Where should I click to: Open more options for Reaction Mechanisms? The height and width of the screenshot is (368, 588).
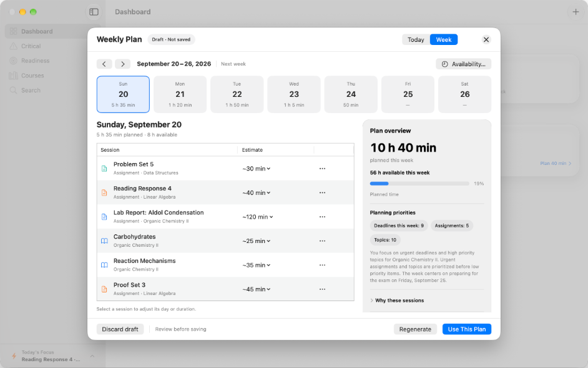click(x=322, y=265)
